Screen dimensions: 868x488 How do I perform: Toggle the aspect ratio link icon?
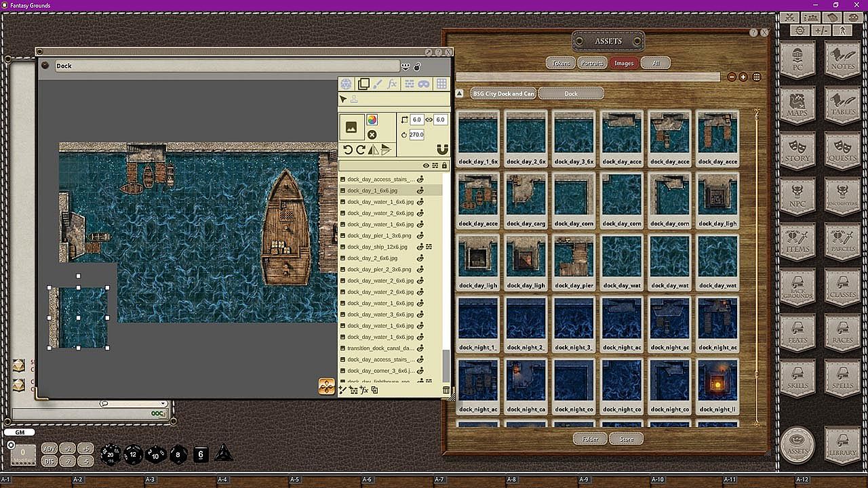(x=429, y=120)
